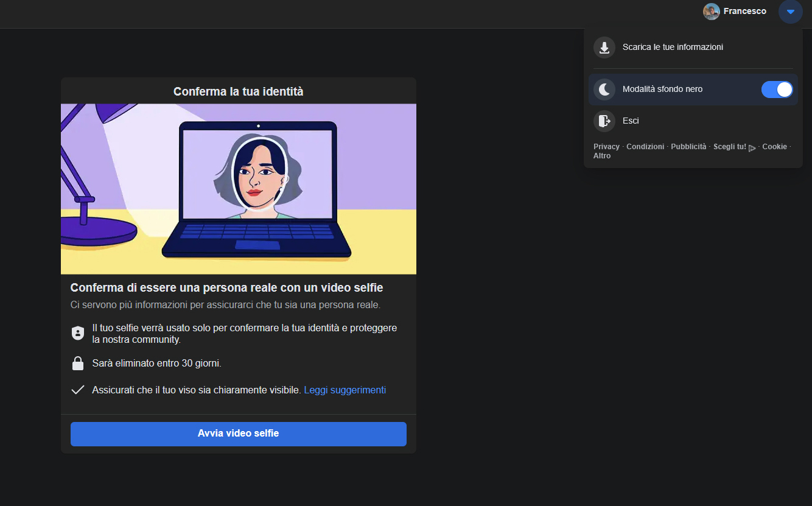Click the download icon beside Scarica le tue informazioni
812x506 pixels.
point(604,47)
